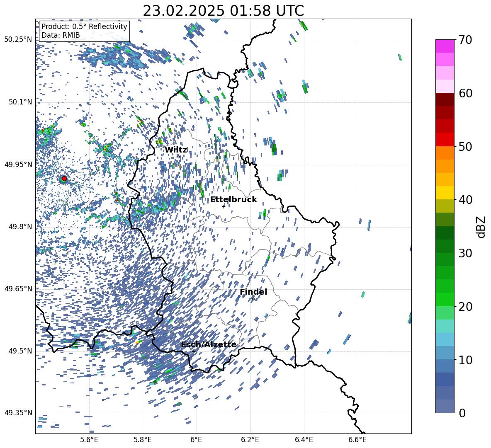Click the Findel station label
The height and width of the screenshot is (448, 491).
253,292
